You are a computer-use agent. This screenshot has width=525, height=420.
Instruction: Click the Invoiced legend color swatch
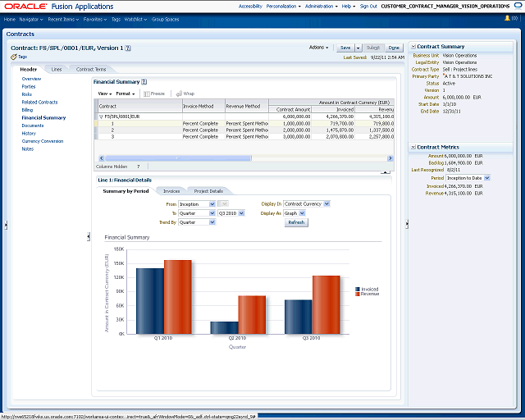(x=358, y=289)
